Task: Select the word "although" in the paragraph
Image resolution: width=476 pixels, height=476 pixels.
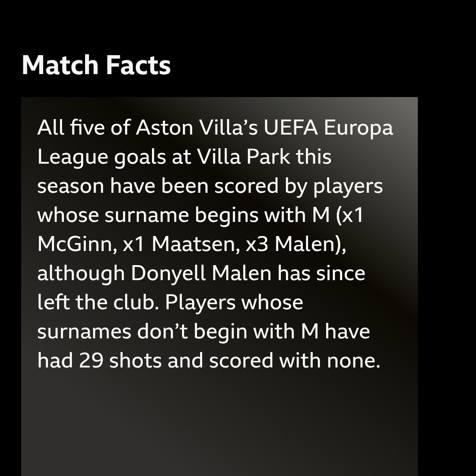Action: click(81, 274)
